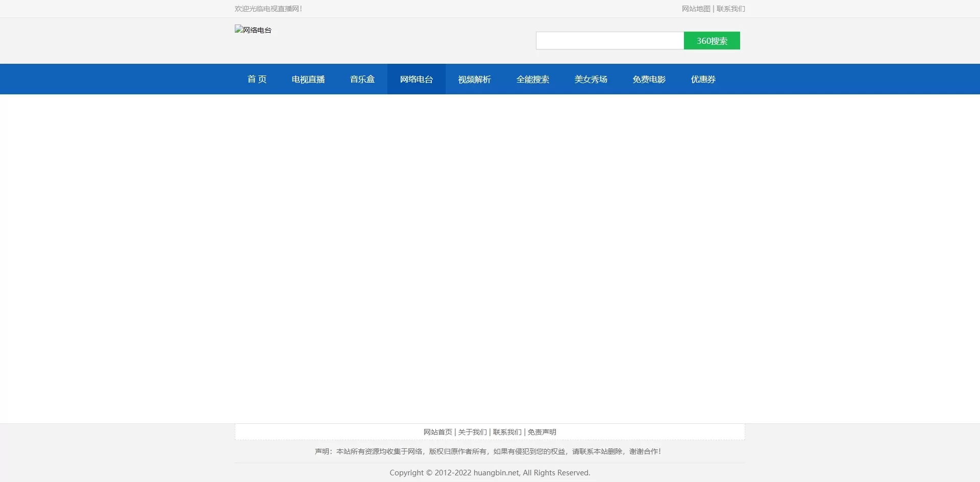Screen dimensions: 980x482
Task: Click 联系我们 in the footer links
Action: [507, 432]
